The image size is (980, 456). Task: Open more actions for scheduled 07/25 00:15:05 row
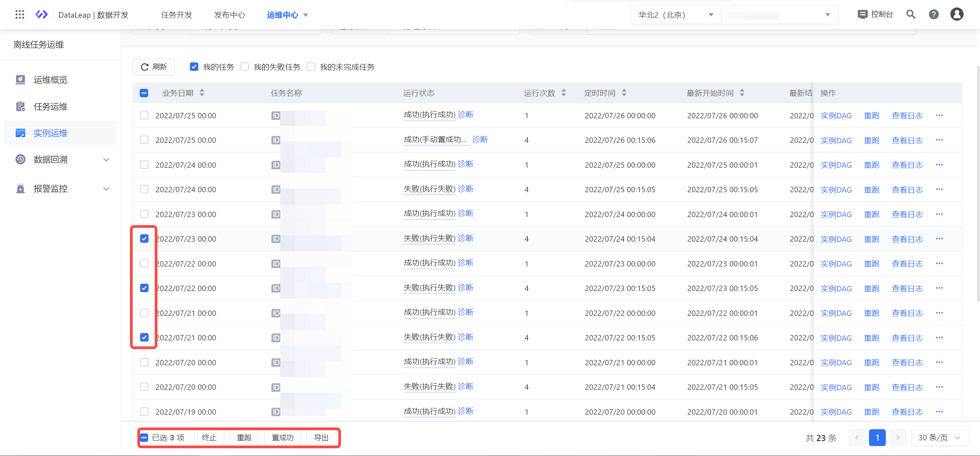[939, 189]
